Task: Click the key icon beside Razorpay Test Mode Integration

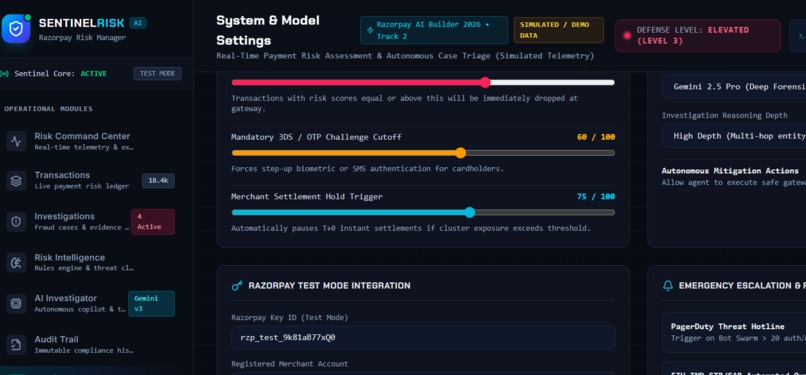Action: (236, 286)
